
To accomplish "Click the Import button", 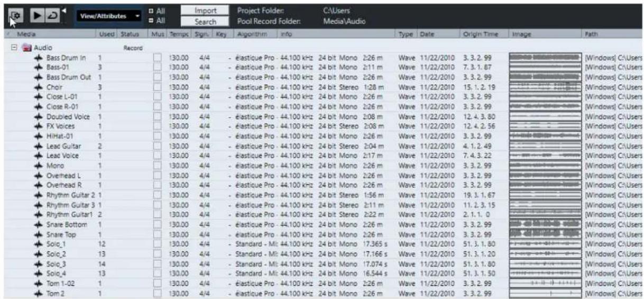I will tap(205, 11).
